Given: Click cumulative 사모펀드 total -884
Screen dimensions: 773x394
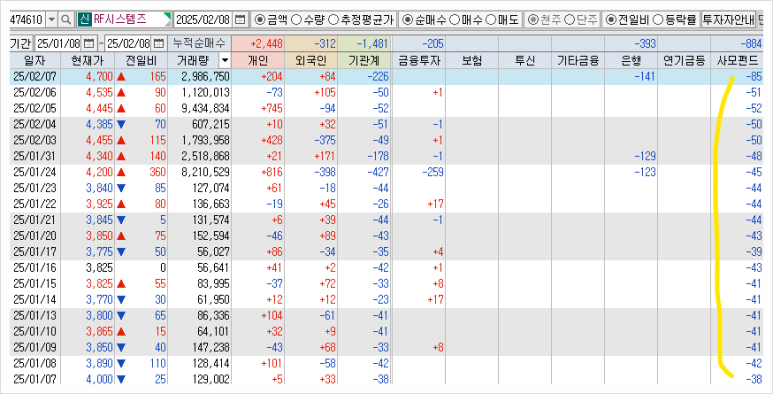Looking at the screenshot, I should pyautogui.click(x=751, y=44).
